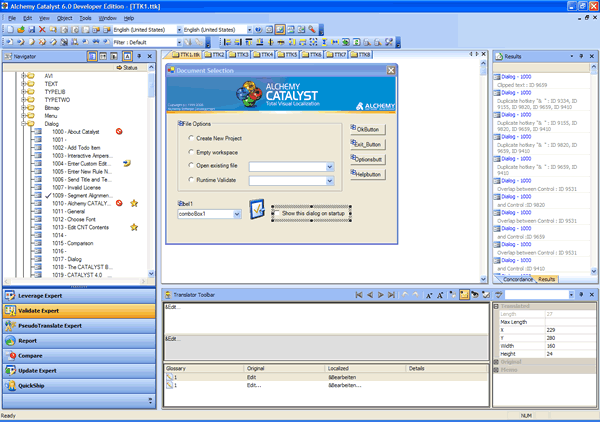Switch to the TTK4 document tab
600x422 pixels.
click(x=264, y=55)
